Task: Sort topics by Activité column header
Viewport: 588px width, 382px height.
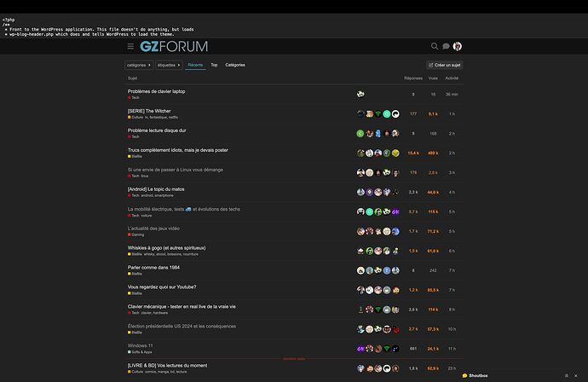Action: point(452,78)
